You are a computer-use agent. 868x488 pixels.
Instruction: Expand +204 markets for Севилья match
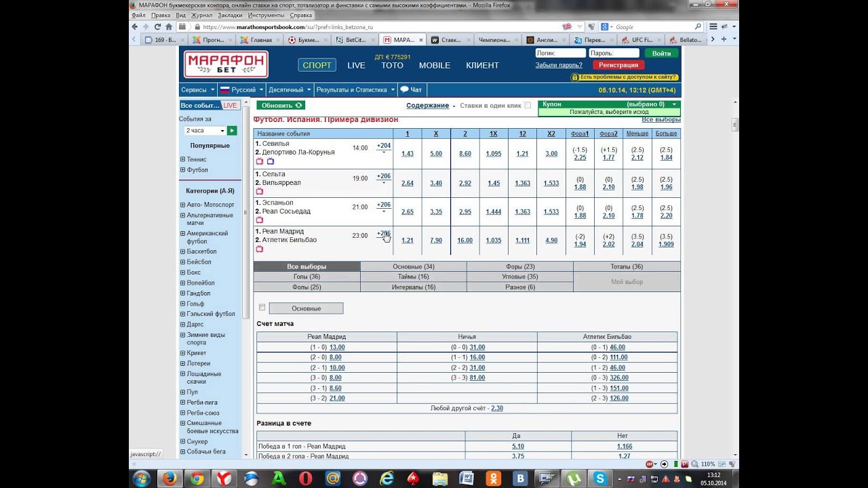pyautogui.click(x=384, y=148)
